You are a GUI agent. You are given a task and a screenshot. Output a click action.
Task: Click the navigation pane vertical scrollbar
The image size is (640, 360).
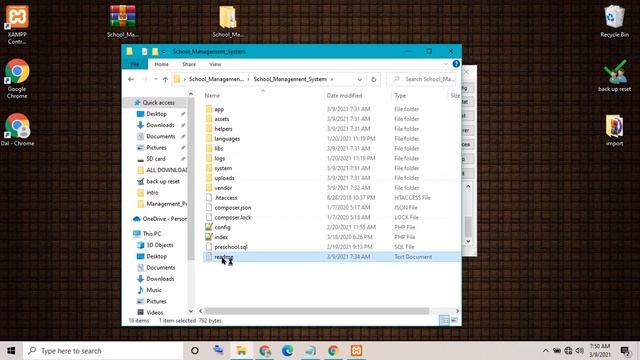pos(191,178)
